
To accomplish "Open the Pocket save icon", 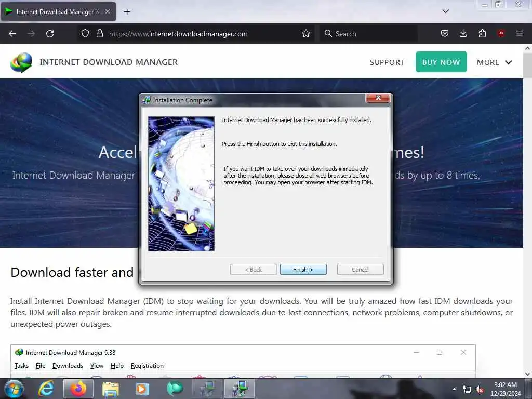I will pyautogui.click(x=445, y=34).
